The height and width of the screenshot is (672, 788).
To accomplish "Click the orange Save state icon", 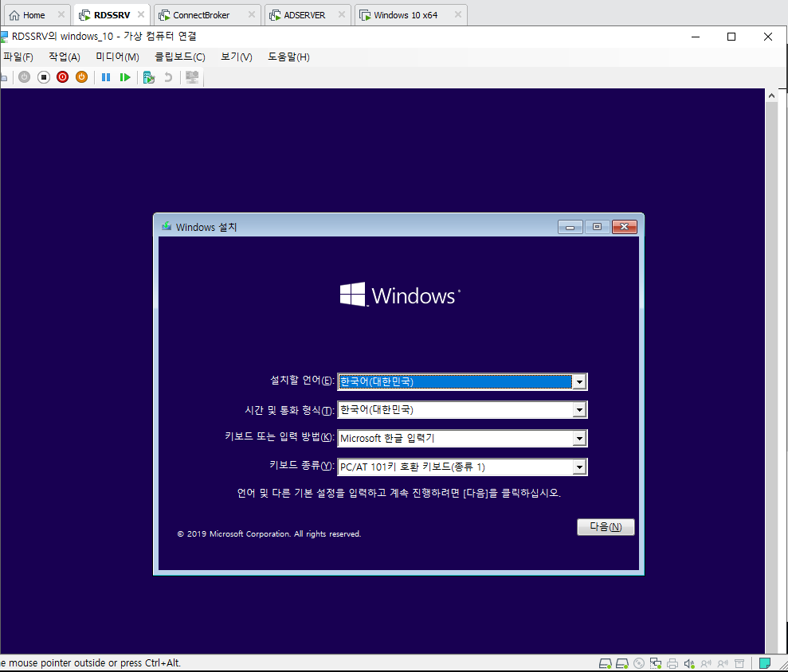I will [81, 77].
